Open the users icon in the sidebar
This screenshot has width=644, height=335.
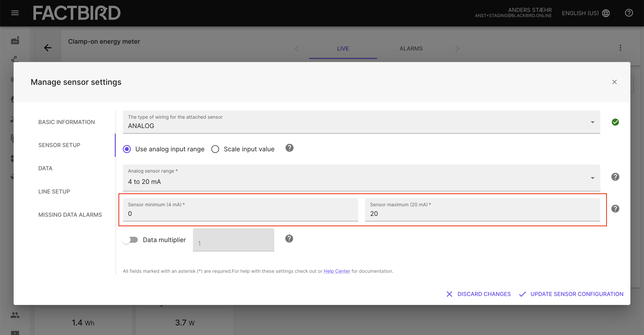click(x=15, y=315)
